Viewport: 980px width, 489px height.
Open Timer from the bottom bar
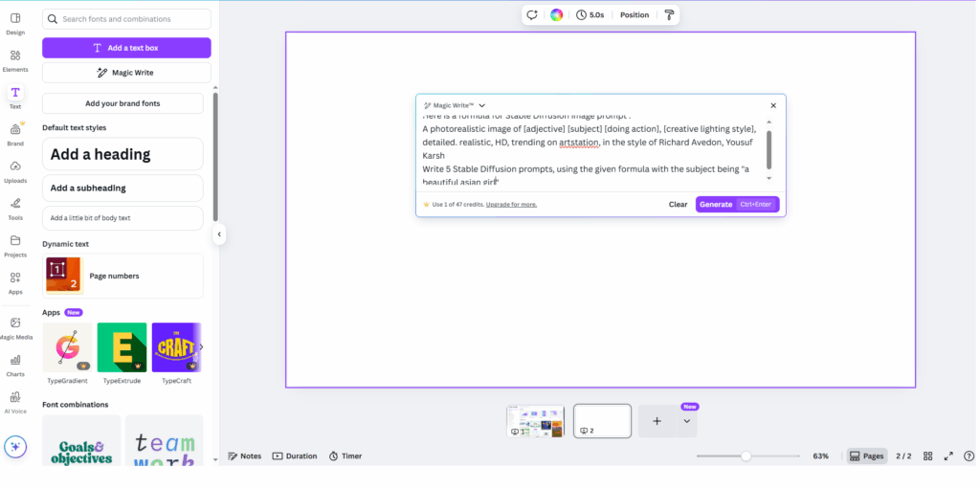[x=345, y=456]
